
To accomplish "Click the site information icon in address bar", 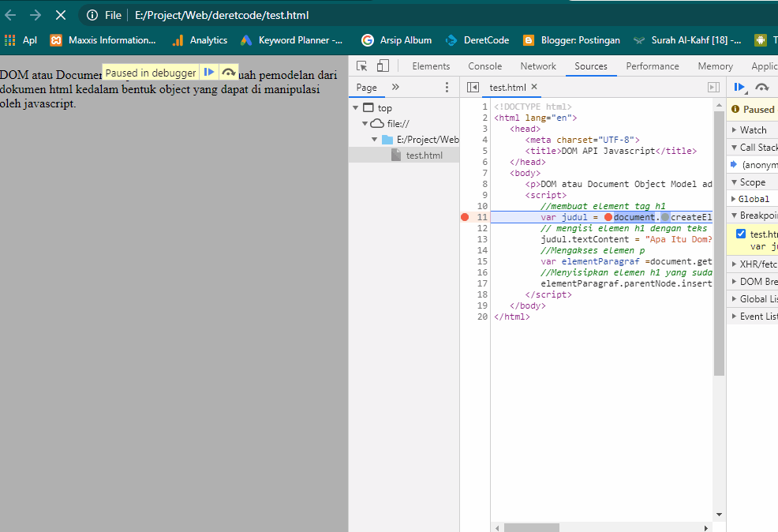I will [92, 15].
